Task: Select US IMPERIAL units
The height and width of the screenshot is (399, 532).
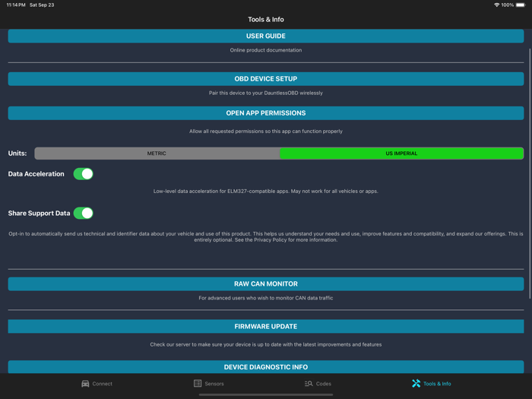Action: coord(402,154)
